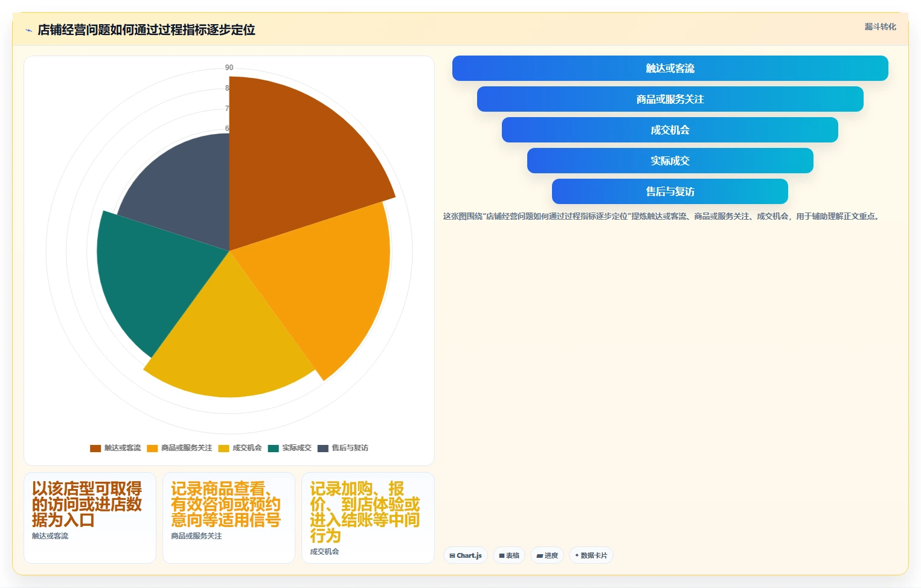Image resolution: width=921 pixels, height=588 pixels.
Task: Click the 进度 tag chip
Action: [547, 555]
